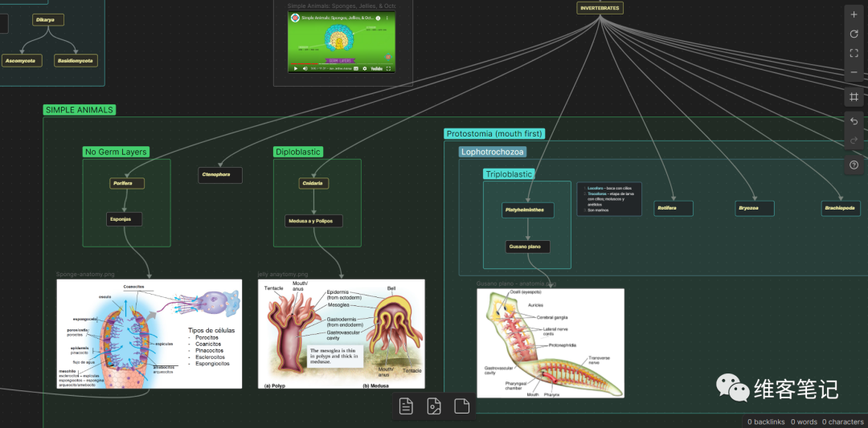Select the Dikarya card
The width and height of the screenshot is (868, 428).
click(48, 20)
